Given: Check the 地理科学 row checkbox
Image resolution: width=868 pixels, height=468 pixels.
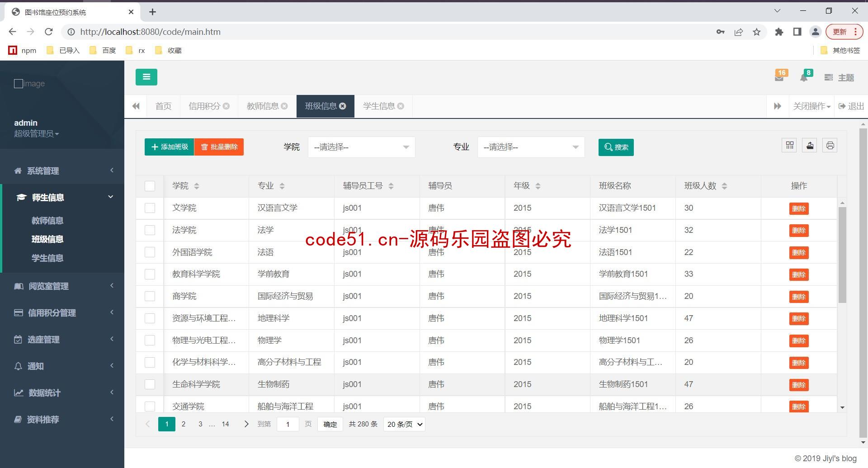Looking at the screenshot, I should point(150,318).
